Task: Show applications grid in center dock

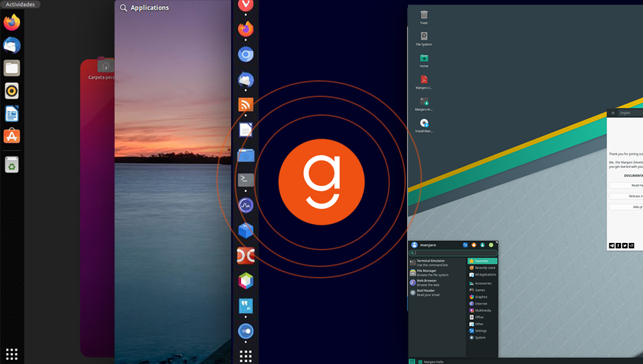Action: [x=246, y=356]
